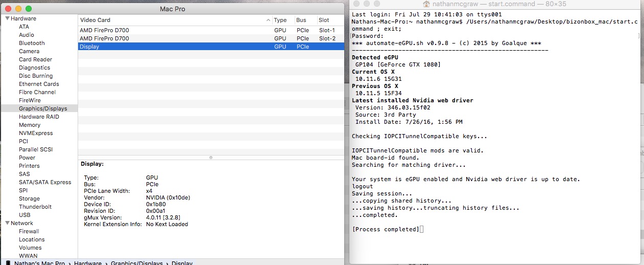
Task: Select FireWire in the sidebar
Action: tap(30, 100)
